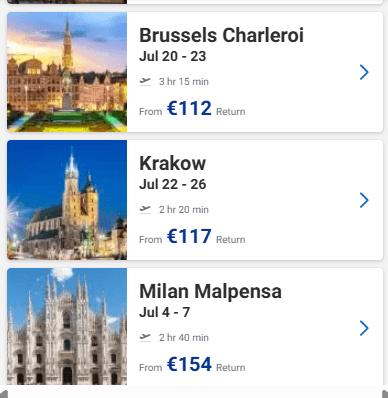This screenshot has height=398, width=388.
Task: Click the Jul 22 - 26 dates
Action: [x=173, y=184]
